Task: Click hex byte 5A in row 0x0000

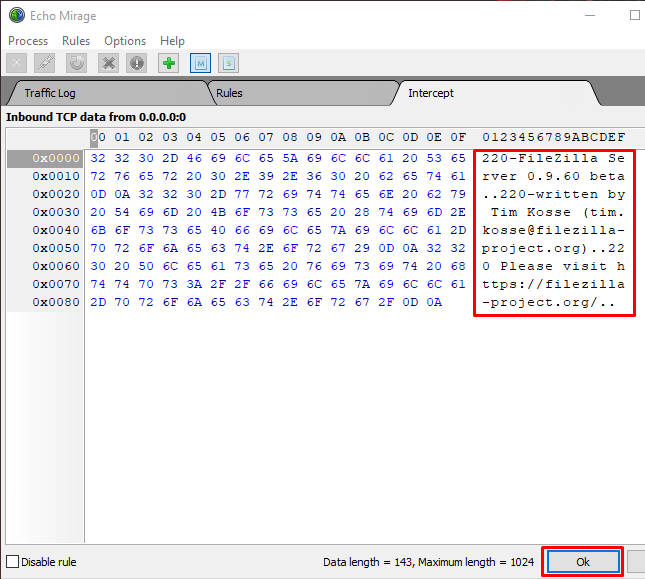Action: (x=290, y=158)
